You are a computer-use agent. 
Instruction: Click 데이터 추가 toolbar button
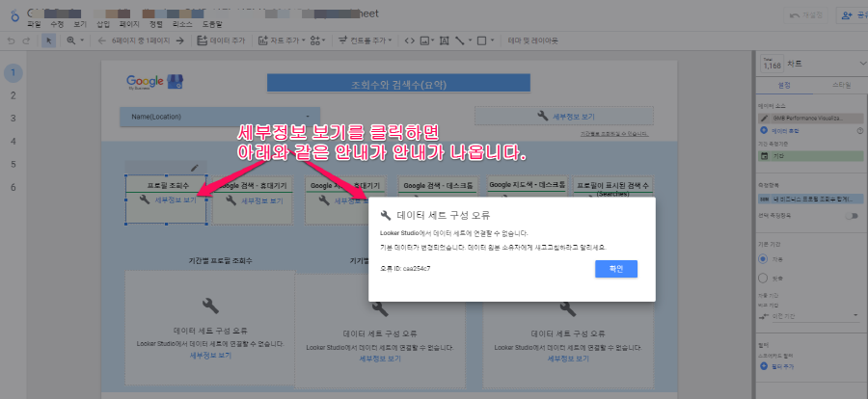tap(221, 40)
